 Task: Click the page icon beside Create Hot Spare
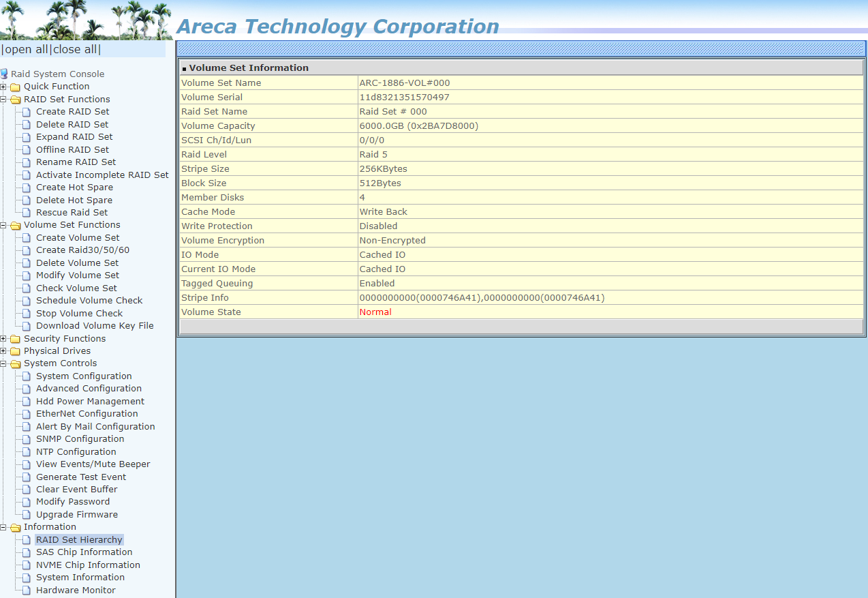(x=27, y=188)
